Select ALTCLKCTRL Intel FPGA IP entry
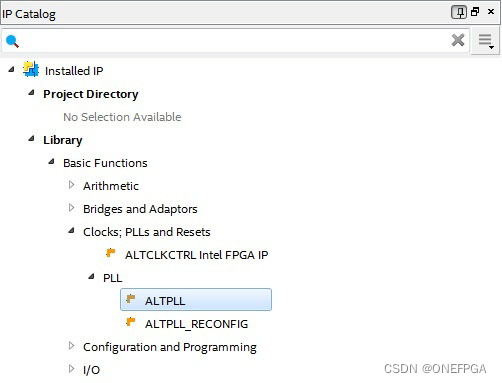This screenshot has width=502, height=383. pos(196,255)
